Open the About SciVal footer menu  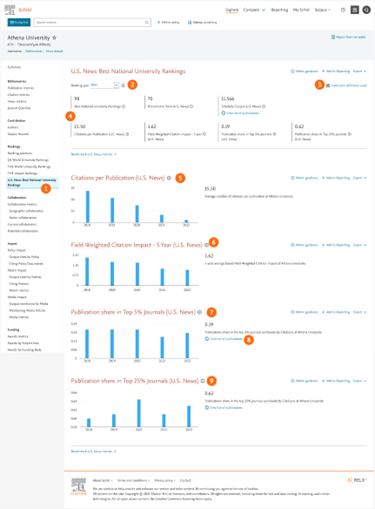pyautogui.click(x=103, y=480)
